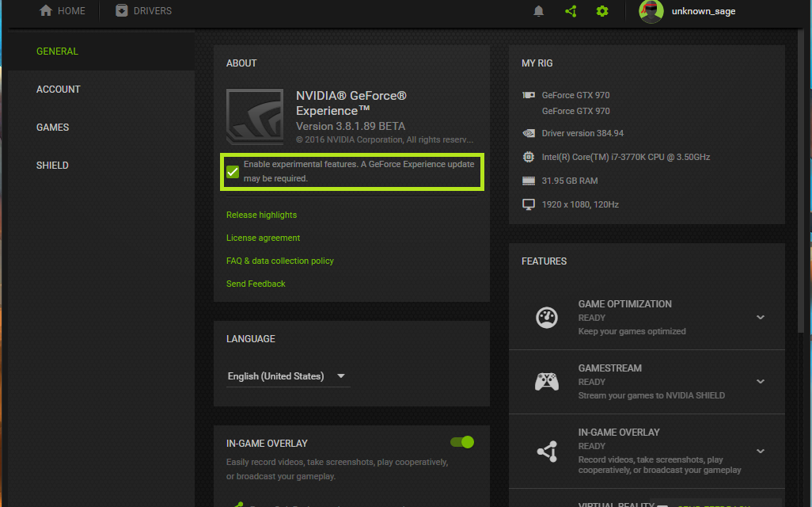Screen dimensions: 812x507
Task: Click the display resolution monitor icon
Action: [529, 204]
